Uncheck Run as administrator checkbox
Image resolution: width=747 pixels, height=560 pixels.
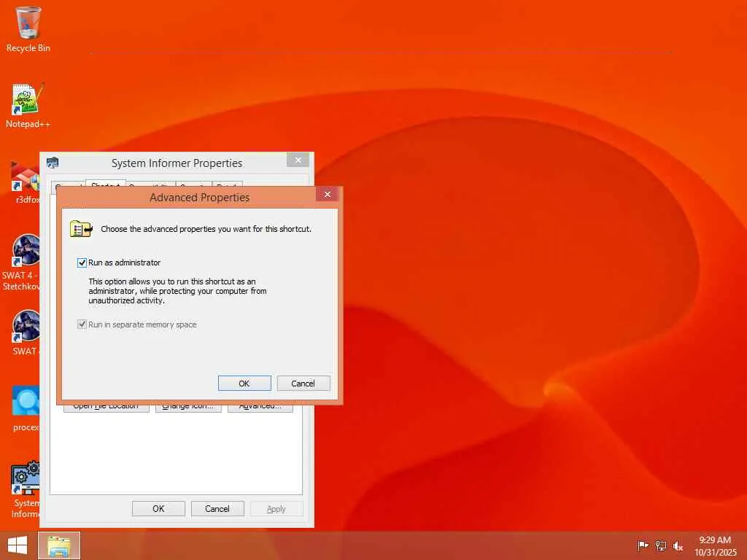(82, 262)
